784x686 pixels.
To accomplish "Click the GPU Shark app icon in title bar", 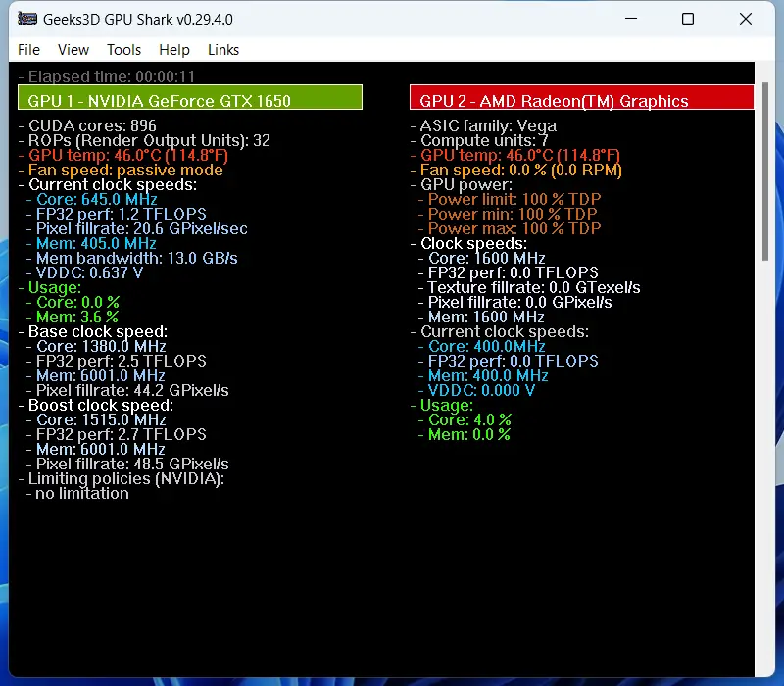I will (27, 19).
